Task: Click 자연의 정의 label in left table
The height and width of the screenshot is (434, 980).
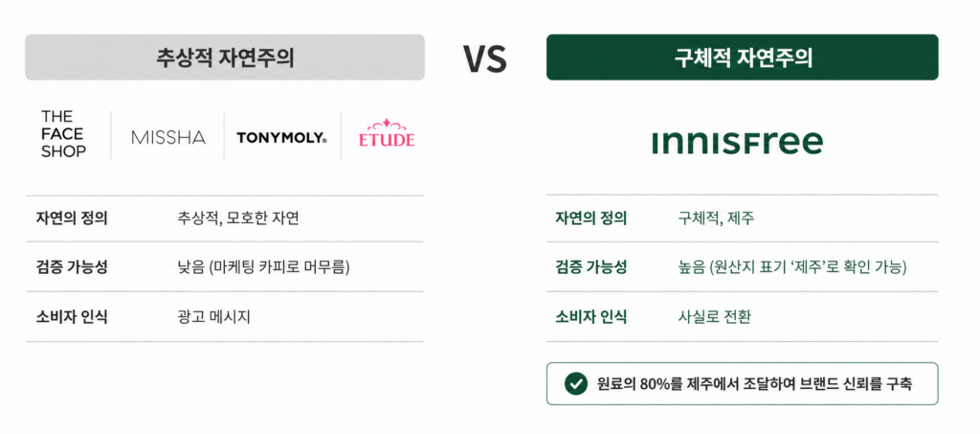Action: pos(72,218)
